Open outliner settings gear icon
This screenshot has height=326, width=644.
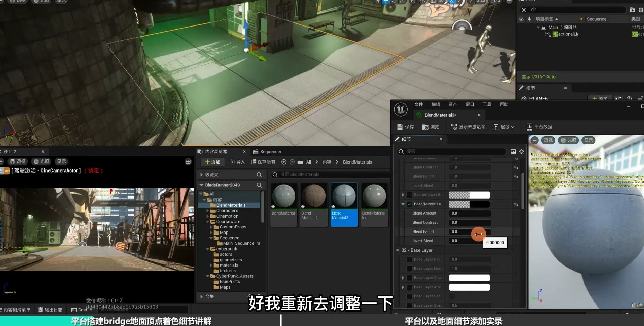(x=641, y=10)
